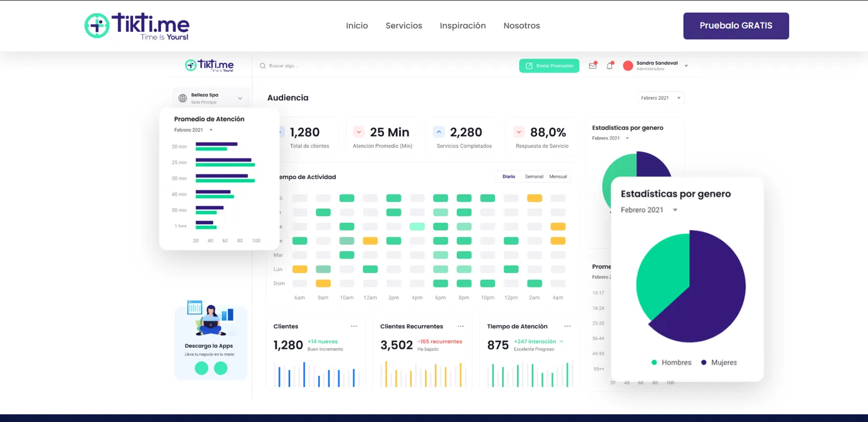Open the mail envelope notifications icon
Image resolution: width=868 pixels, height=422 pixels.
tap(593, 65)
